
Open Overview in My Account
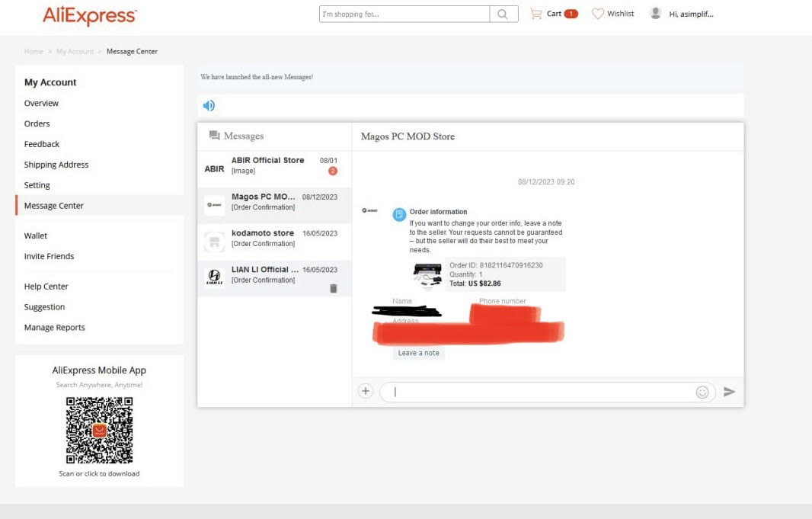41,103
